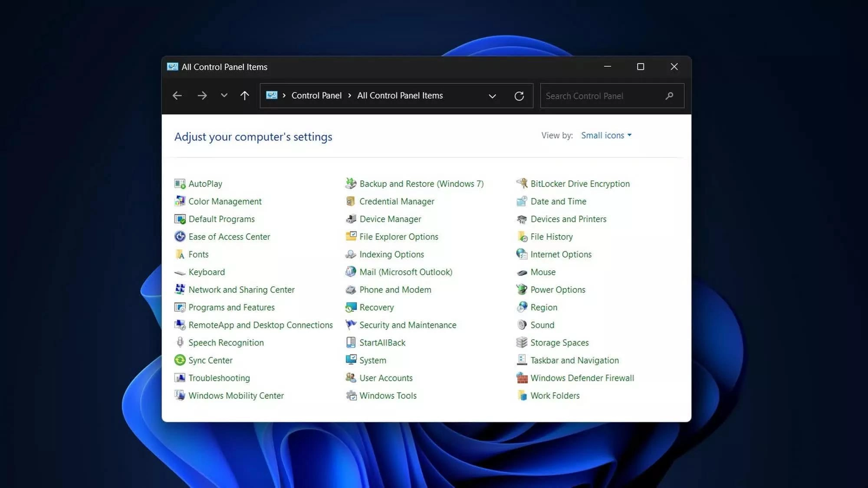
Task: Open the Small icons view dropdown
Action: 606,135
